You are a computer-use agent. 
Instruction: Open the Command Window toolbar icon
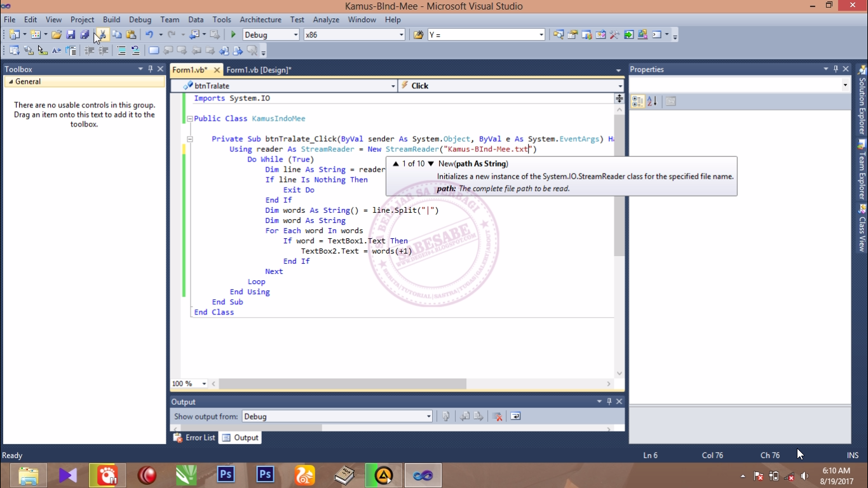pos(657,35)
